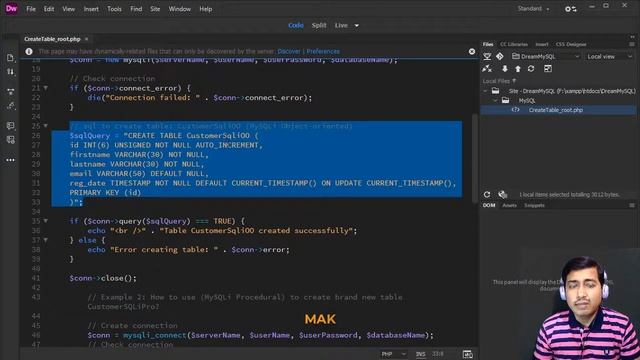Click Expand panel layout icon in Files toolbar
The width and height of the screenshot is (640, 360).
coord(548,69)
